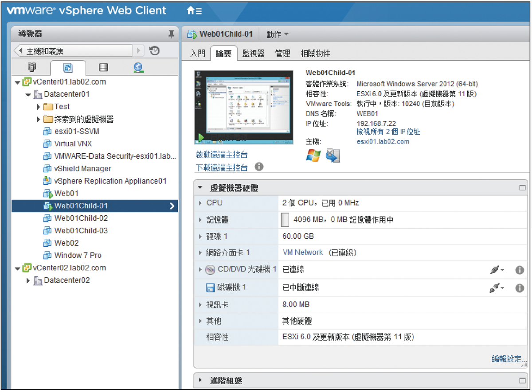532x392 pixels.
Task: Expand the CPU hardware row
Action: tap(200, 203)
